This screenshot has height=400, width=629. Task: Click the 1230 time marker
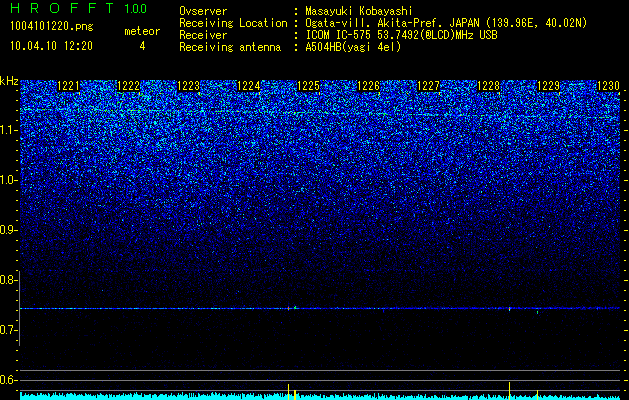tap(608, 86)
